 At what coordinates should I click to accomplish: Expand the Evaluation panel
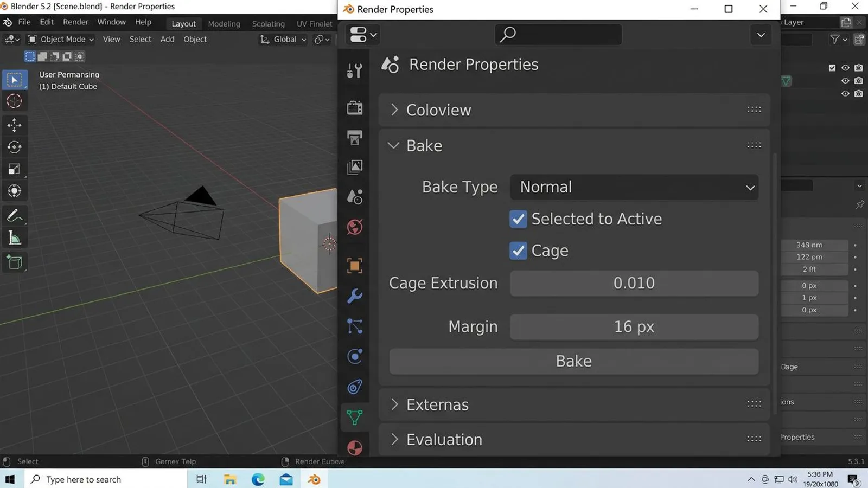tap(574, 440)
